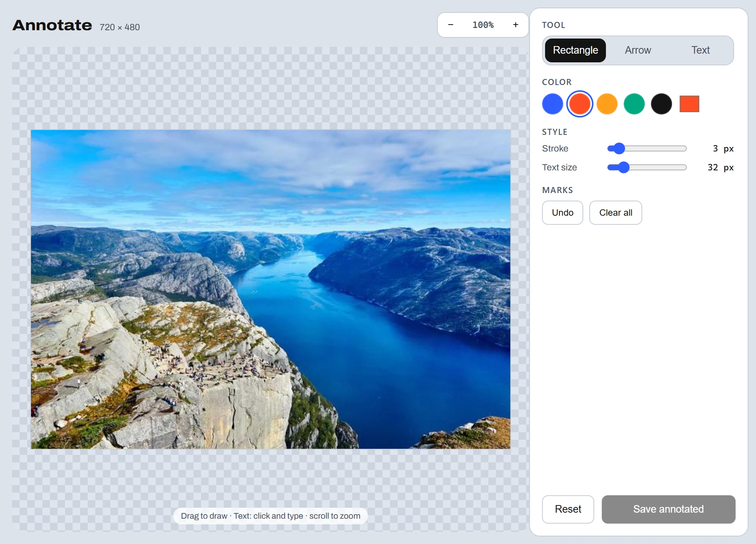Viewport: 756px width, 544px height.
Task: Click the Annotate page title
Action: [x=52, y=25]
